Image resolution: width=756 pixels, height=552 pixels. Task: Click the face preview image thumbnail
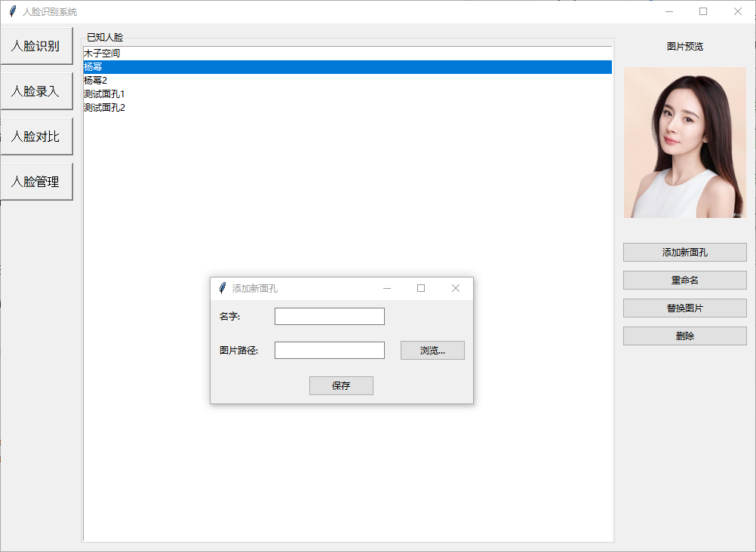684,143
